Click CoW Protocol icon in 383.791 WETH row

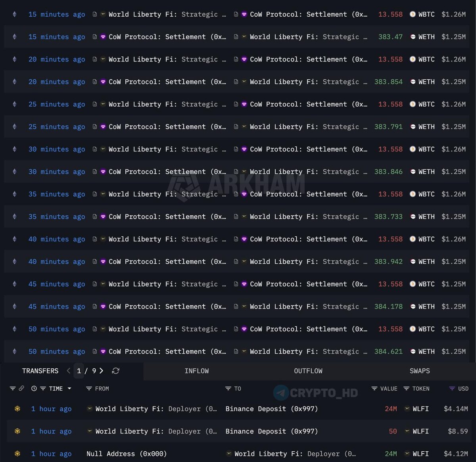pos(103,127)
